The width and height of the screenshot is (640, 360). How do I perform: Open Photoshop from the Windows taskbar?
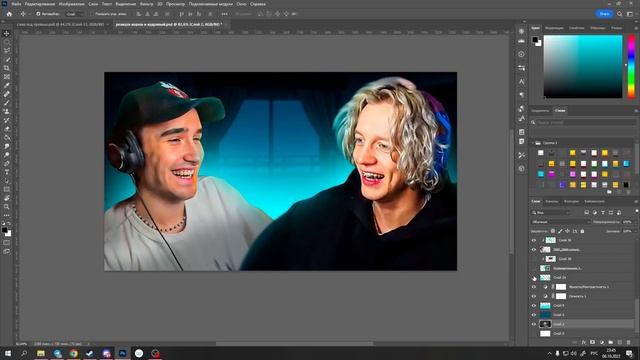coord(122,353)
